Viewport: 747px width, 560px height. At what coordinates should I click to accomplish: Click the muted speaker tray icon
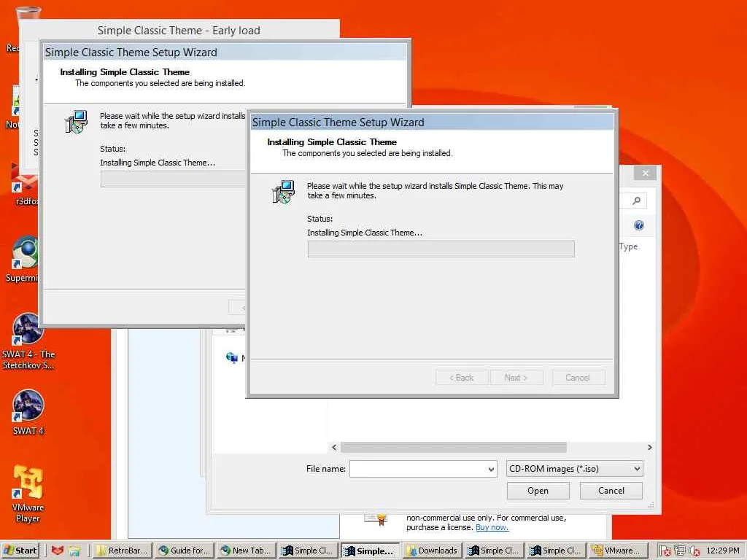coord(694,551)
